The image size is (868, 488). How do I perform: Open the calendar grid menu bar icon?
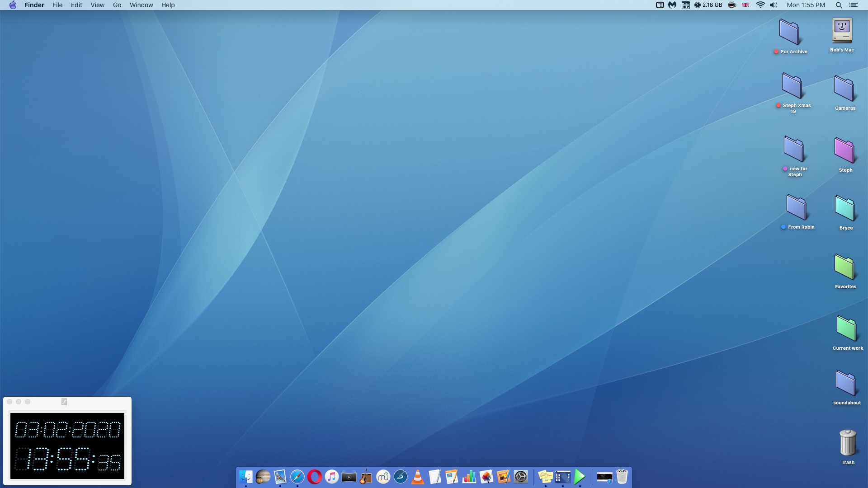pos(685,5)
